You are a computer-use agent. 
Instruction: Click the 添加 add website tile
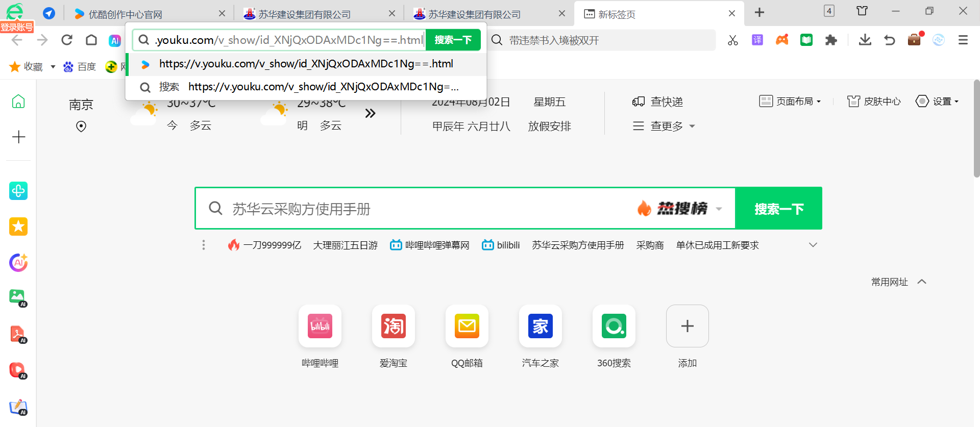687,326
